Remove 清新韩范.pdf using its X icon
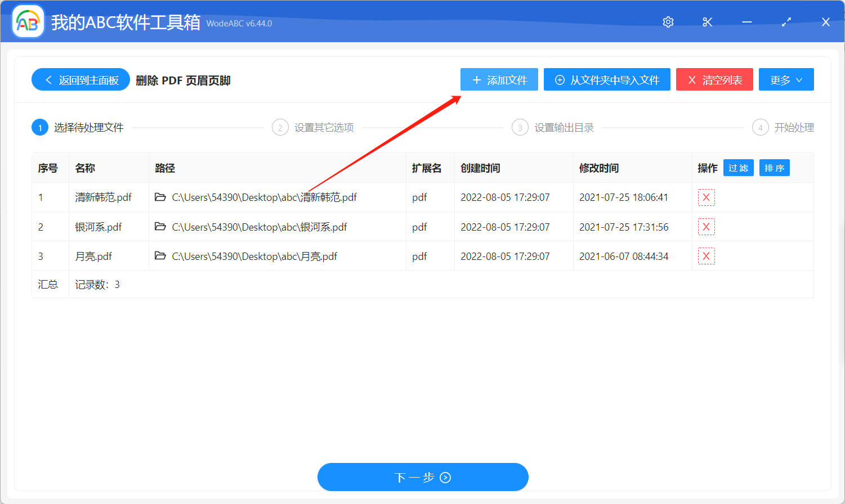Image resolution: width=845 pixels, height=504 pixels. click(x=706, y=197)
